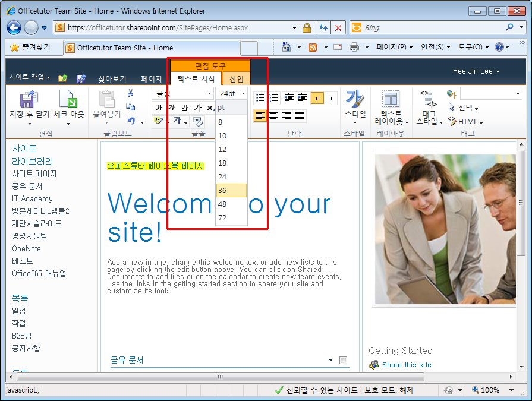Apply numbered list formatting
The height and width of the screenshot is (401, 532).
click(273, 98)
